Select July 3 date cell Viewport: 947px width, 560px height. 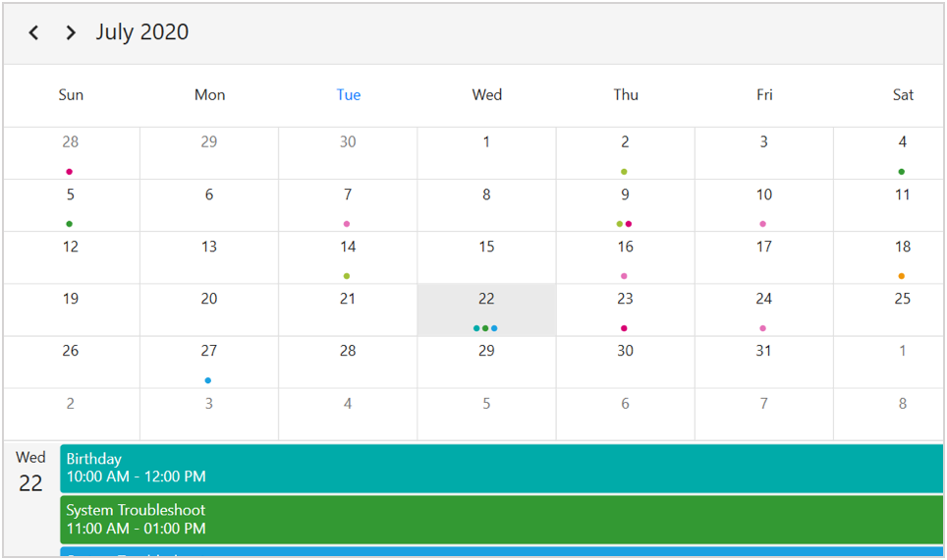point(764,153)
